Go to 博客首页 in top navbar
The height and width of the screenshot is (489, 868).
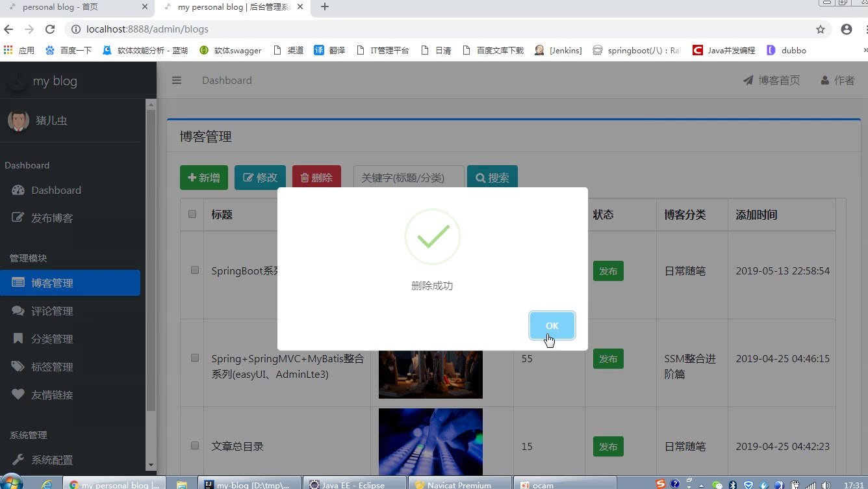(772, 81)
